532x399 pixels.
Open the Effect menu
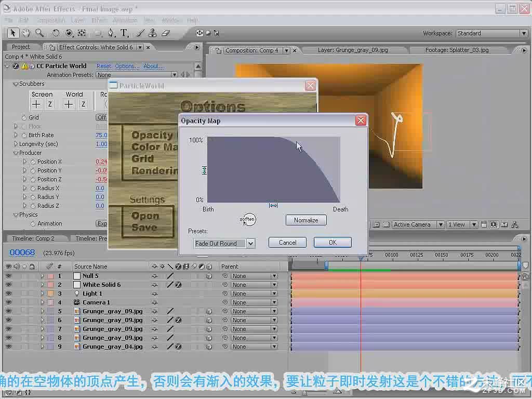(99, 20)
